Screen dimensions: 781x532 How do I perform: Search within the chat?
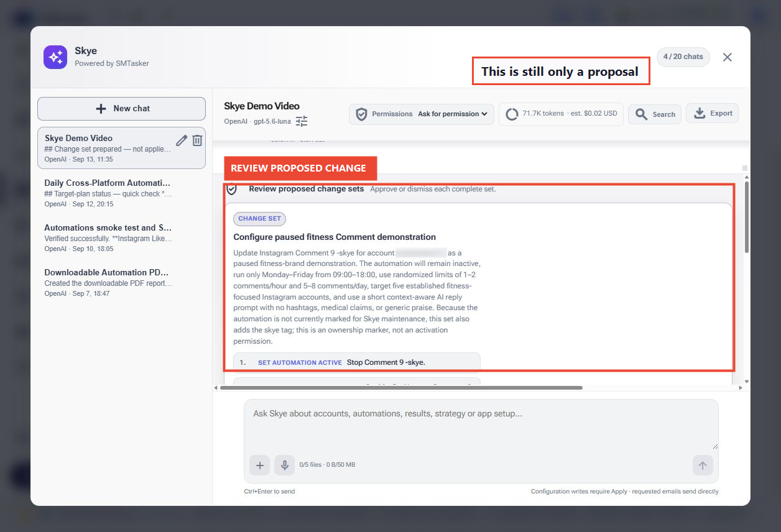pos(655,114)
